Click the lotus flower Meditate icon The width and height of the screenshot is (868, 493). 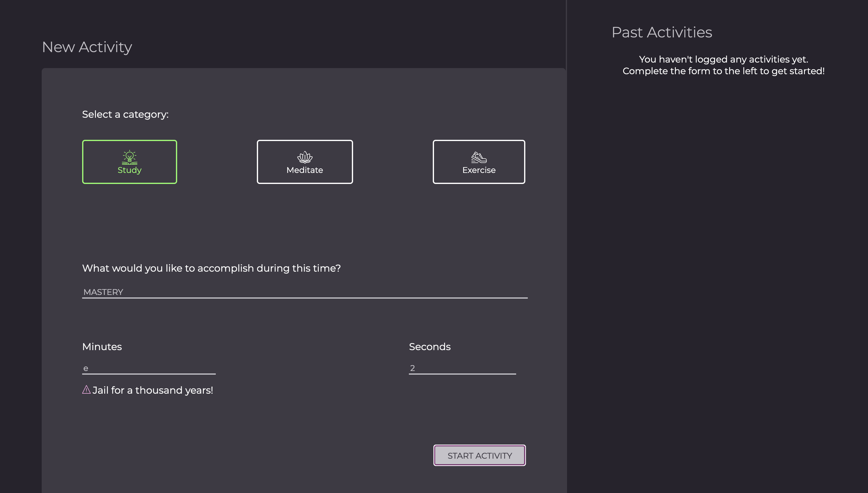[305, 157]
